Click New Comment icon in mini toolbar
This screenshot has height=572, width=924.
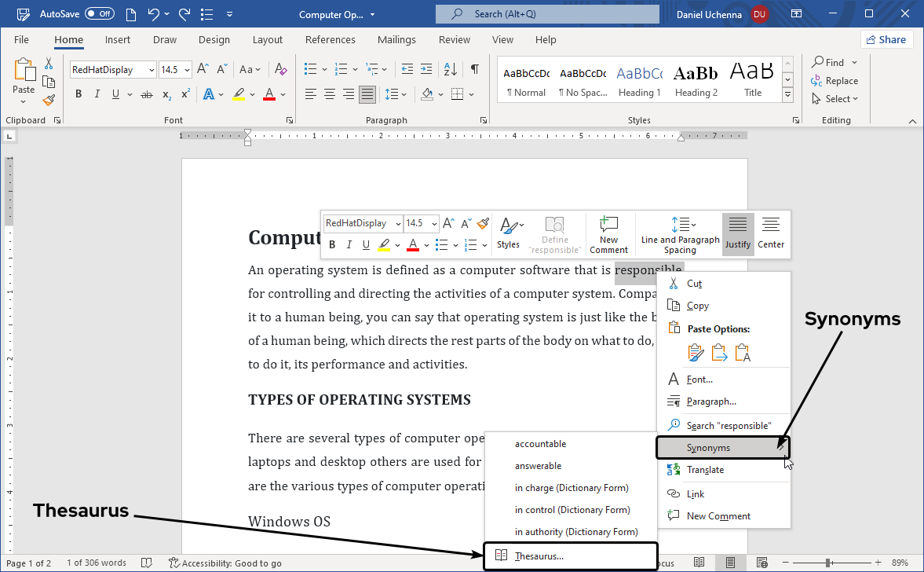608,233
